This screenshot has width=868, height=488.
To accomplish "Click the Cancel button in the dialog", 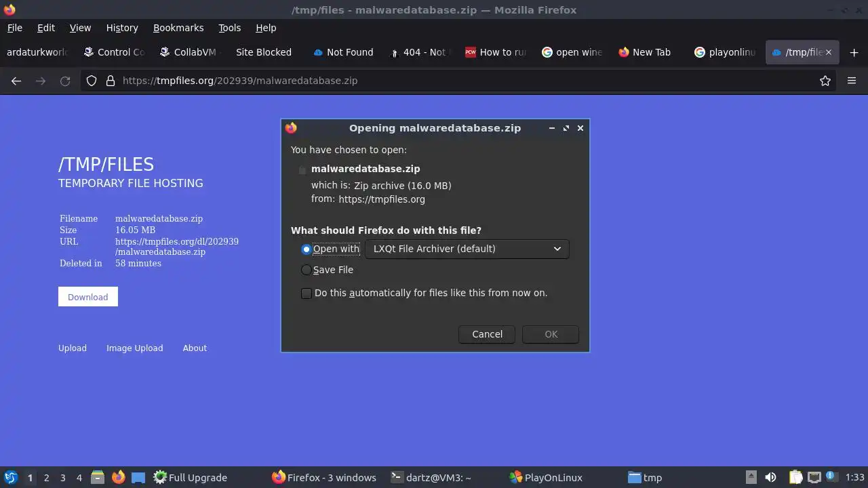I will [x=487, y=334].
